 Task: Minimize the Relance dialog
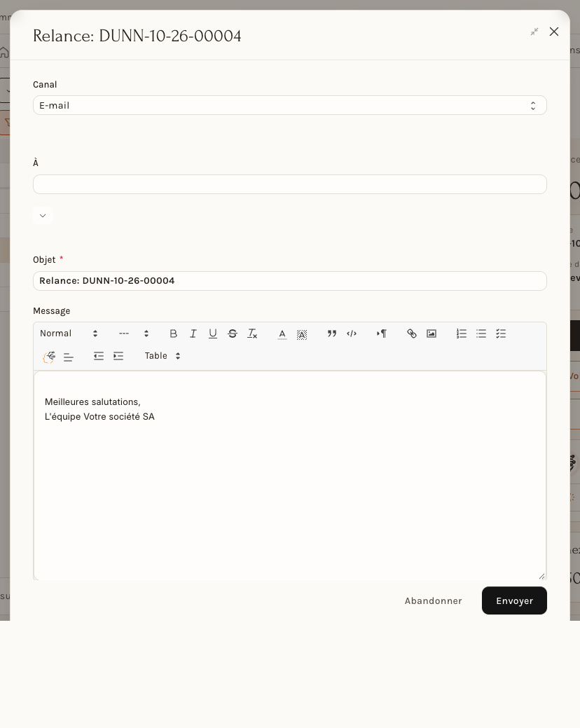534,32
